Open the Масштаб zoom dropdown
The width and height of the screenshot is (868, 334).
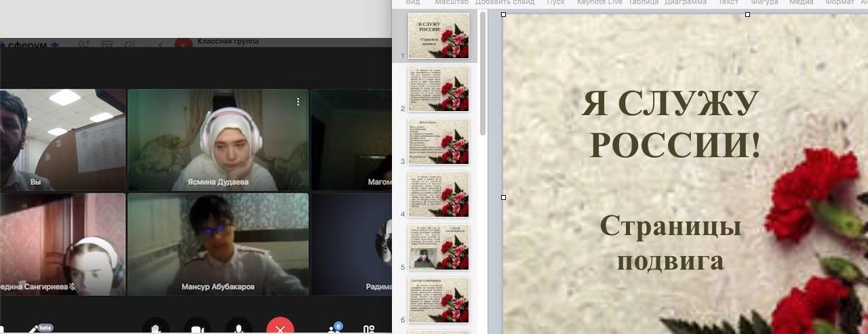(x=452, y=3)
